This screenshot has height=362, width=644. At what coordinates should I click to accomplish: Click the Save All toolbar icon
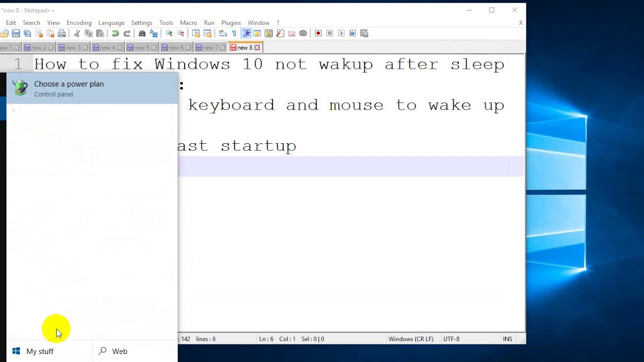pyautogui.click(x=27, y=33)
